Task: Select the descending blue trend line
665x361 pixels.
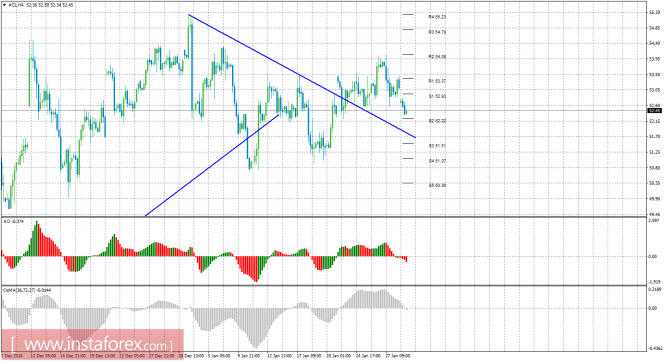Action: 302,76
